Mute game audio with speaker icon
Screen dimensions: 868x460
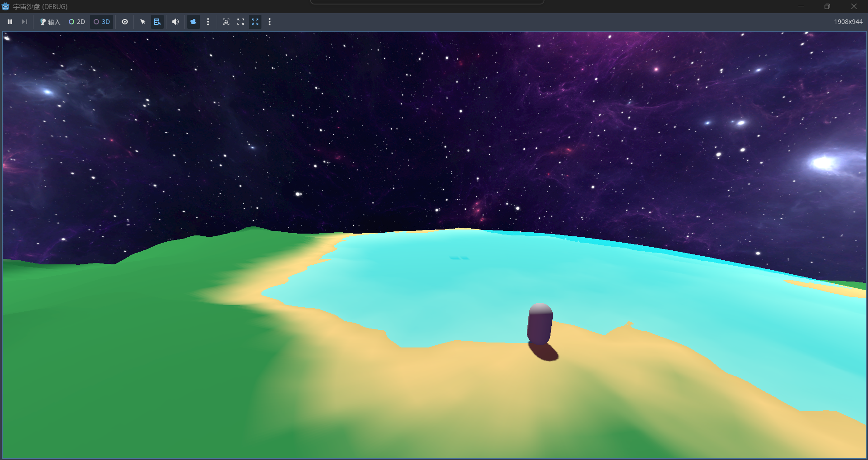point(175,22)
